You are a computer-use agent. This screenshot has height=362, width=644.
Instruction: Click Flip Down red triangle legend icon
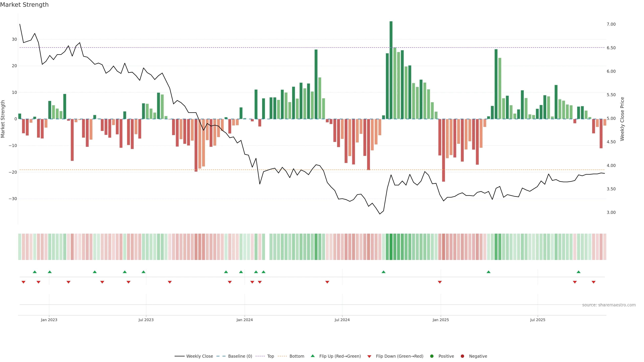point(369,356)
